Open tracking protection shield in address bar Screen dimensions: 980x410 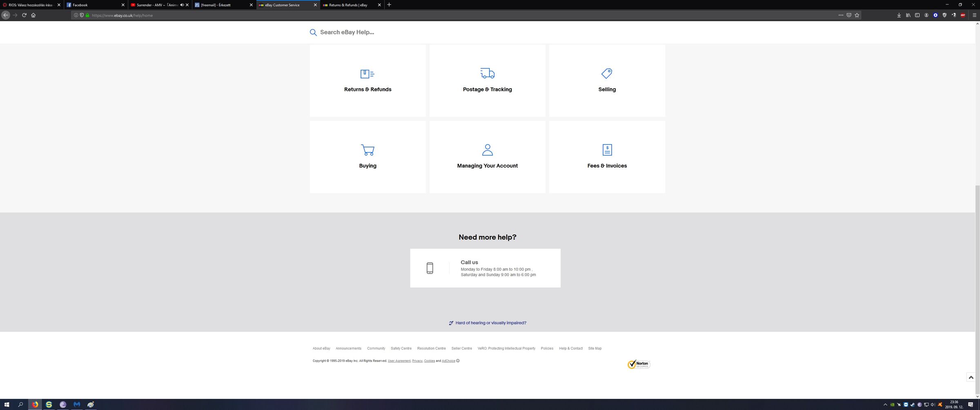82,15
